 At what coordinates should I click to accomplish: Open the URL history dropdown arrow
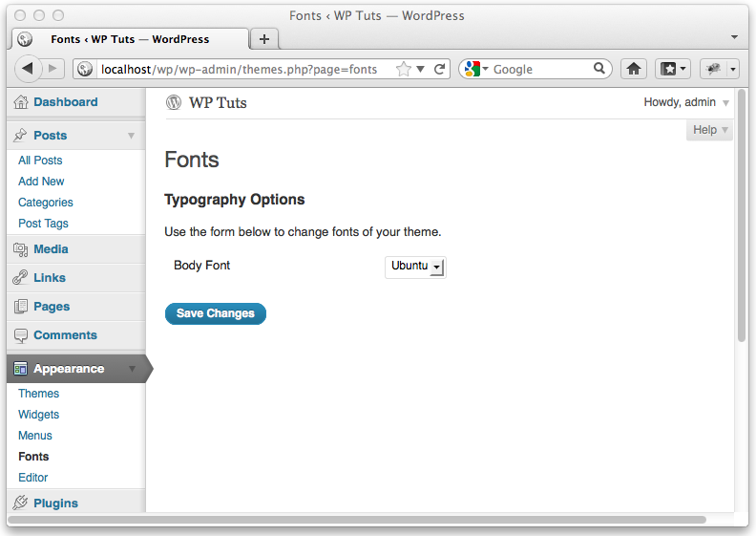click(420, 69)
